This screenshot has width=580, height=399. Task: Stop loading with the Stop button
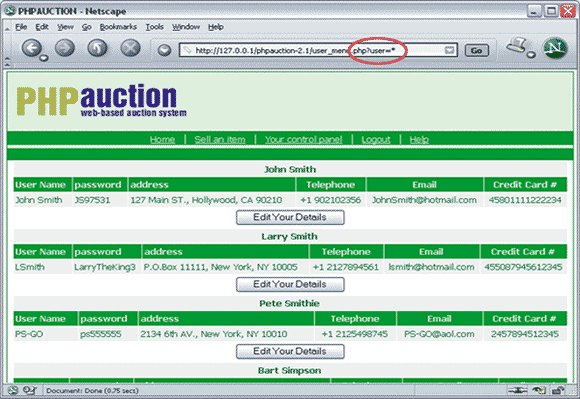point(131,48)
